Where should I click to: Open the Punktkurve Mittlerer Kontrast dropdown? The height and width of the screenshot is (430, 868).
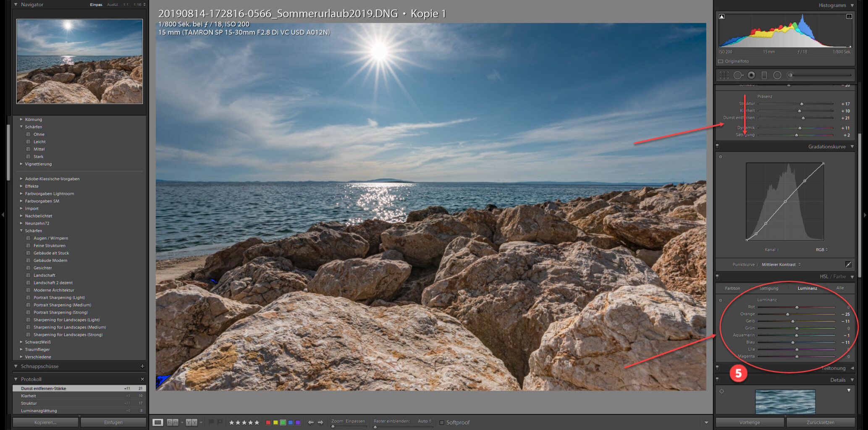[781, 265]
